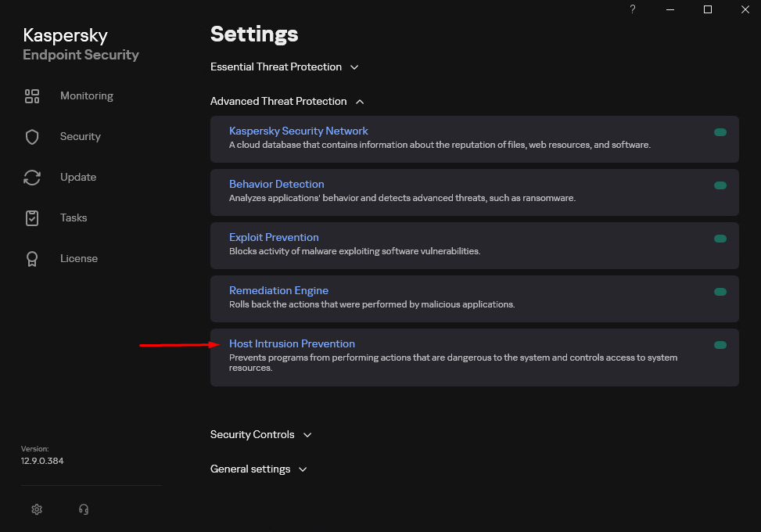This screenshot has width=761, height=532.
Task: Go to the License menu item label
Action: click(79, 259)
